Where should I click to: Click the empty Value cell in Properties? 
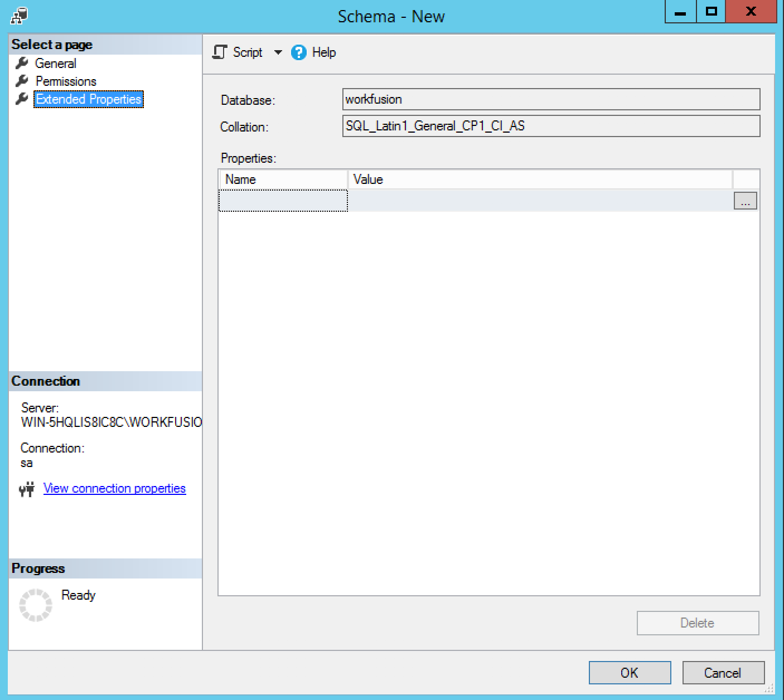point(540,201)
